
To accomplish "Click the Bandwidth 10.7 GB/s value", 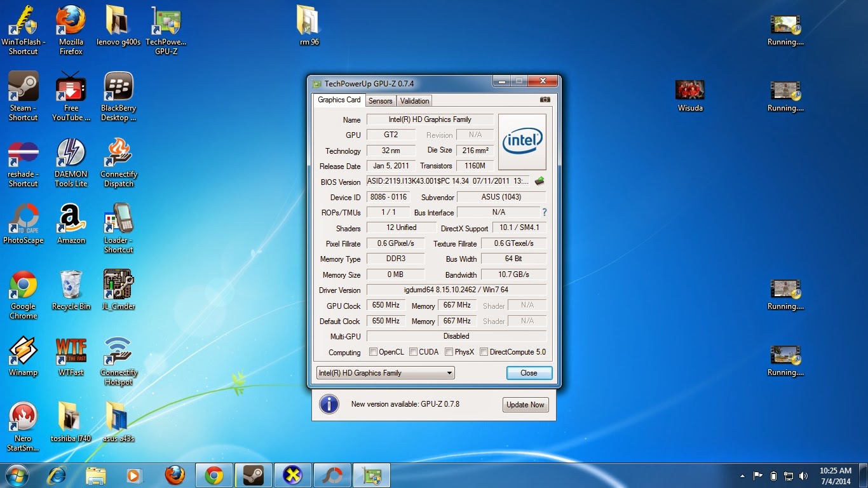I will 513,274.
